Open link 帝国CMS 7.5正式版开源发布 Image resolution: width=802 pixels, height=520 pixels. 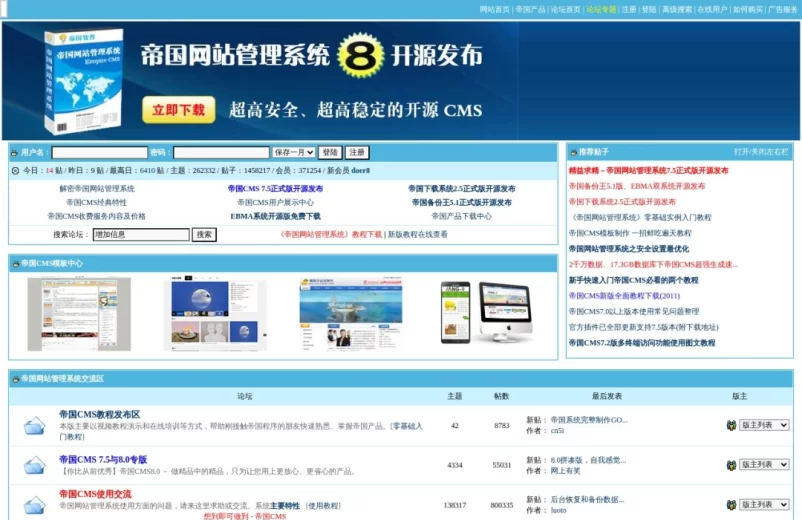coord(275,189)
